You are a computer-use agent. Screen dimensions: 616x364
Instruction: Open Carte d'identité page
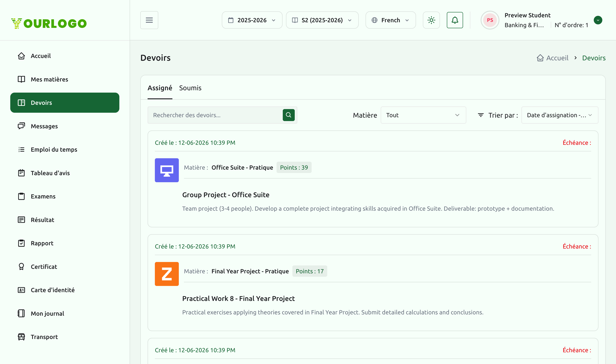click(65, 290)
